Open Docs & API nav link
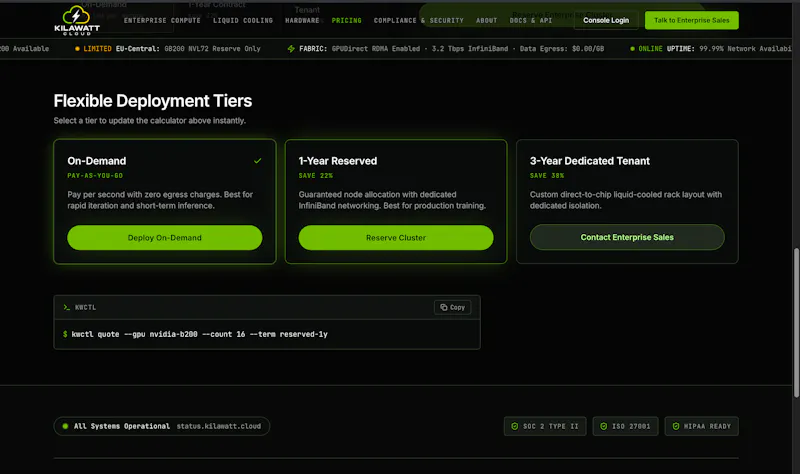 pos(531,20)
